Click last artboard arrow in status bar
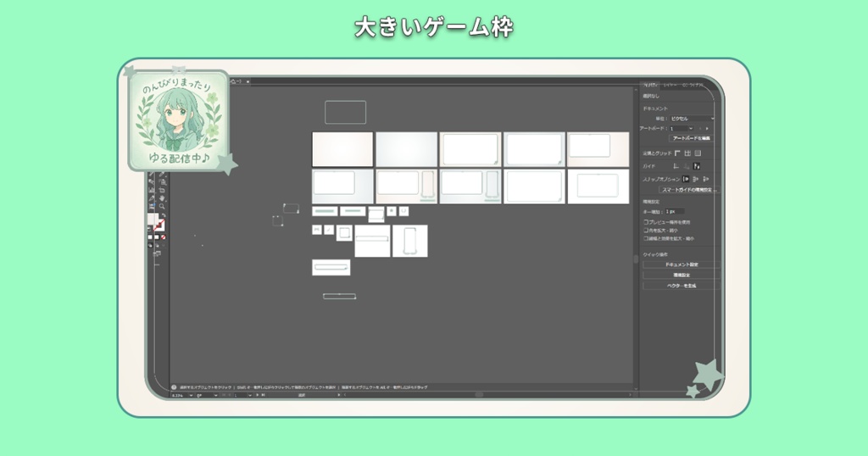The height and width of the screenshot is (456, 868). 263,395
